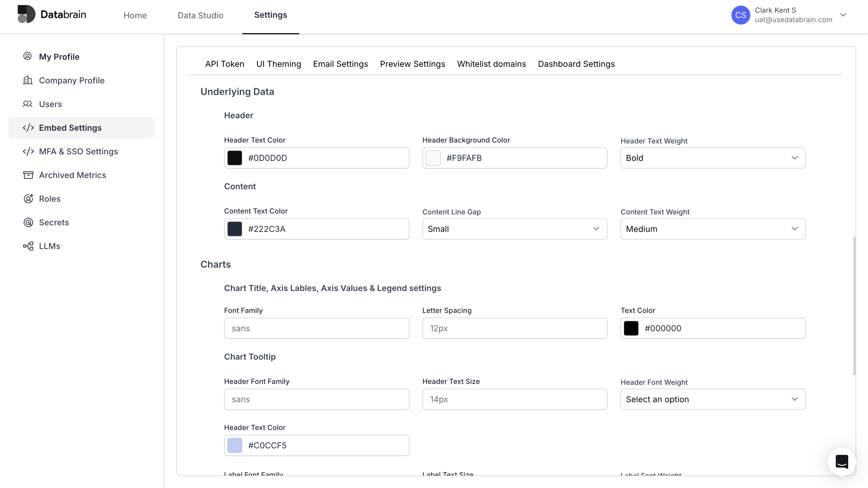Expand Header Font Weight select option dropdown
The height and width of the screenshot is (488, 868).
tap(713, 399)
